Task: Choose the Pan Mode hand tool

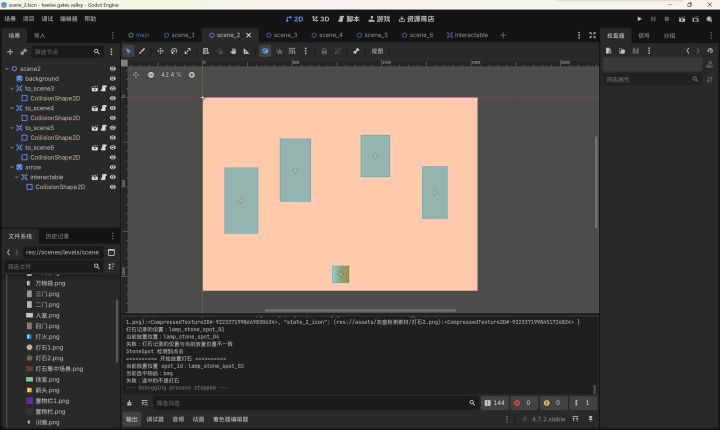Action: tap(233, 51)
